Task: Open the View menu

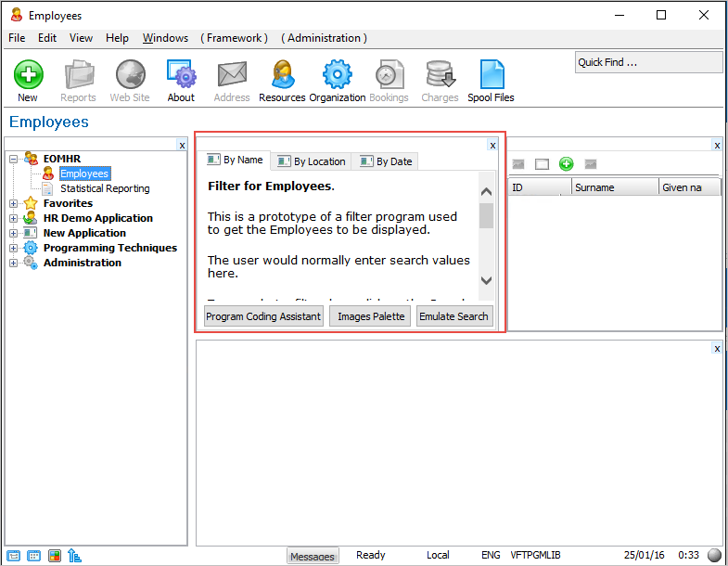Action: coord(81,38)
